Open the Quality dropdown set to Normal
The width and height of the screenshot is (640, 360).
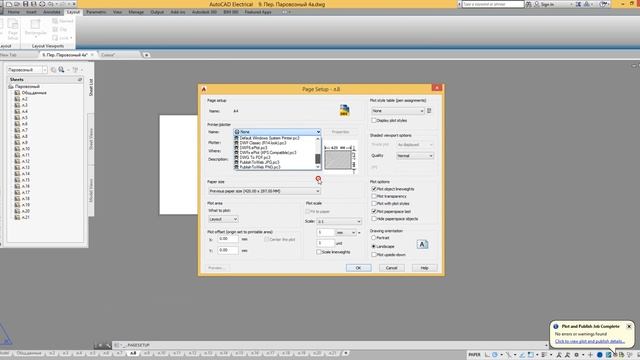coord(415,156)
